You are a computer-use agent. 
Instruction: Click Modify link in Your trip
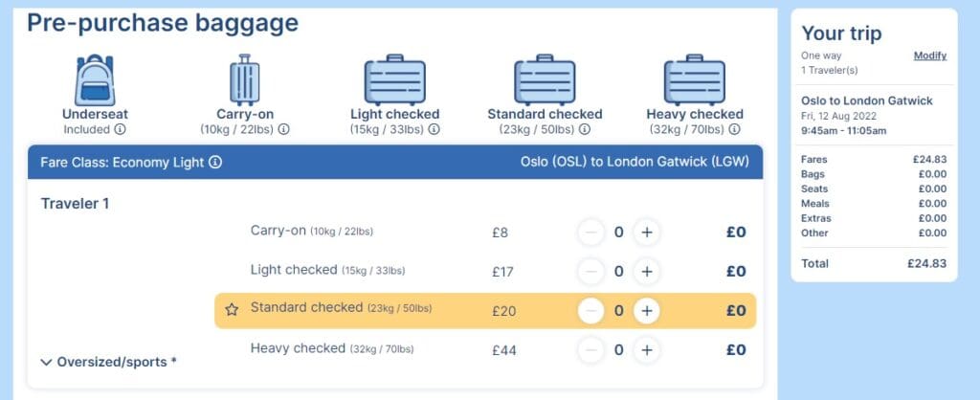(x=929, y=56)
